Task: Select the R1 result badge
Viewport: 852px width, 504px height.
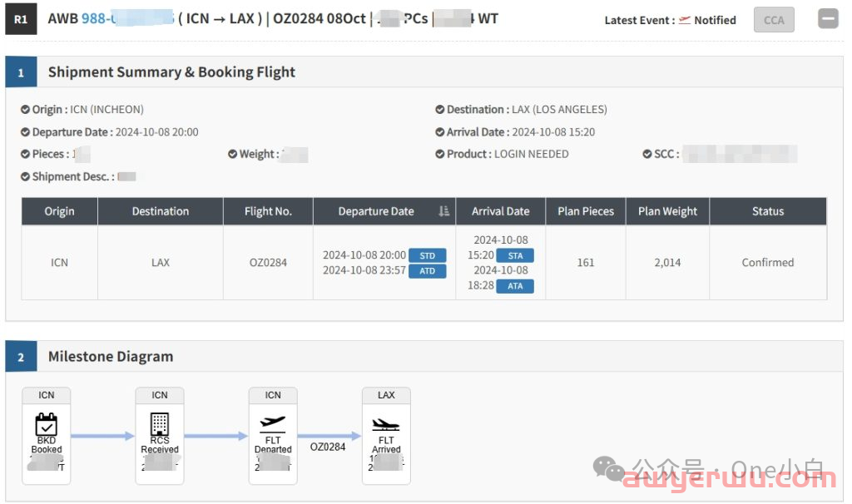Action: (x=21, y=19)
